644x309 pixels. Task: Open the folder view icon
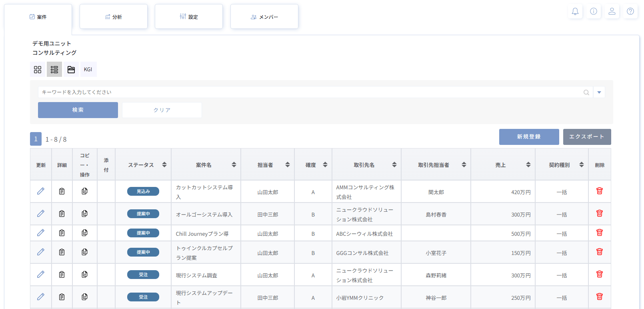71,70
